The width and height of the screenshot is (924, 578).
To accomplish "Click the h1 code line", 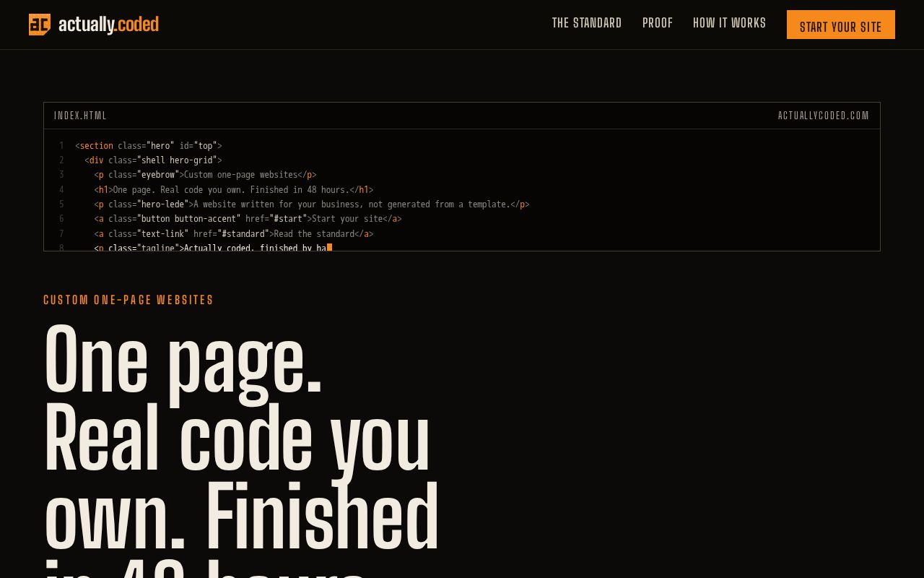I will [x=233, y=190].
